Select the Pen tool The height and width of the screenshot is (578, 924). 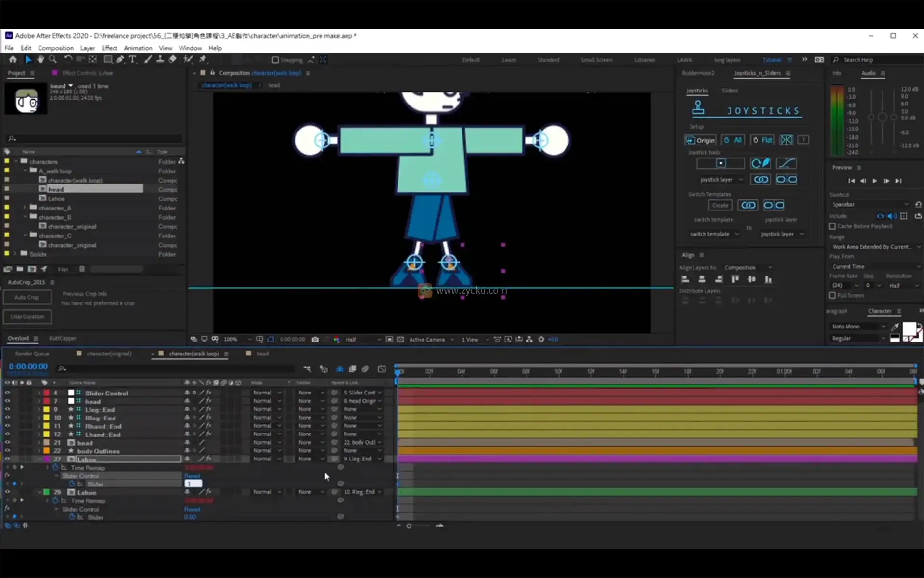point(120,59)
